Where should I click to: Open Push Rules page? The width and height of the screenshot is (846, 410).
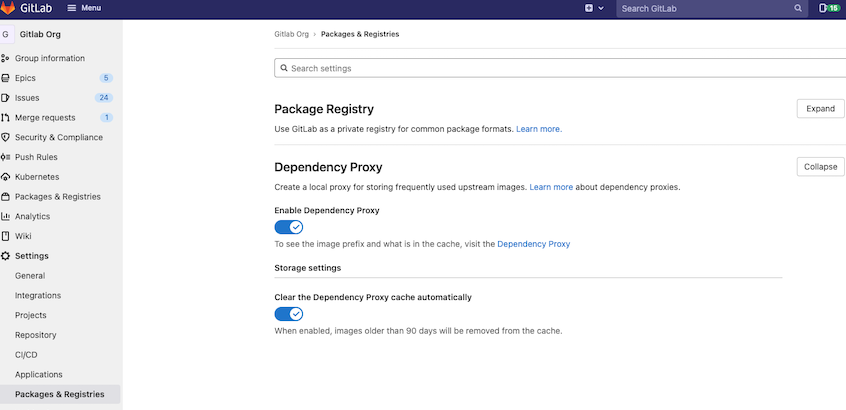[x=36, y=157]
